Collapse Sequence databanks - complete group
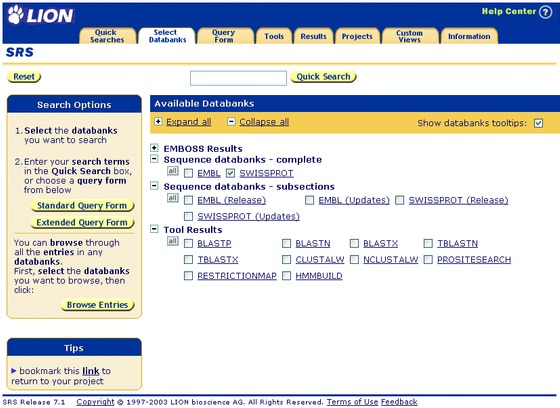The width and height of the screenshot is (560, 408). click(x=154, y=159)
